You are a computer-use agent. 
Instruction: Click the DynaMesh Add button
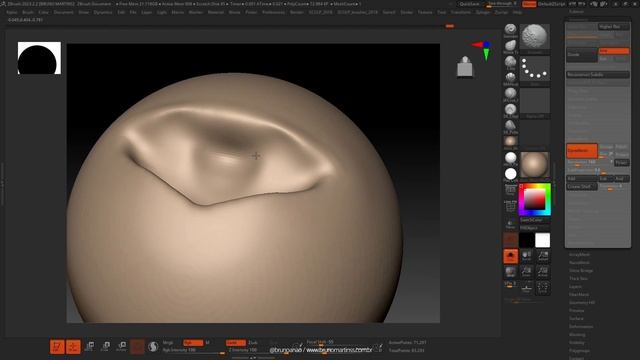tap(582, 179)
